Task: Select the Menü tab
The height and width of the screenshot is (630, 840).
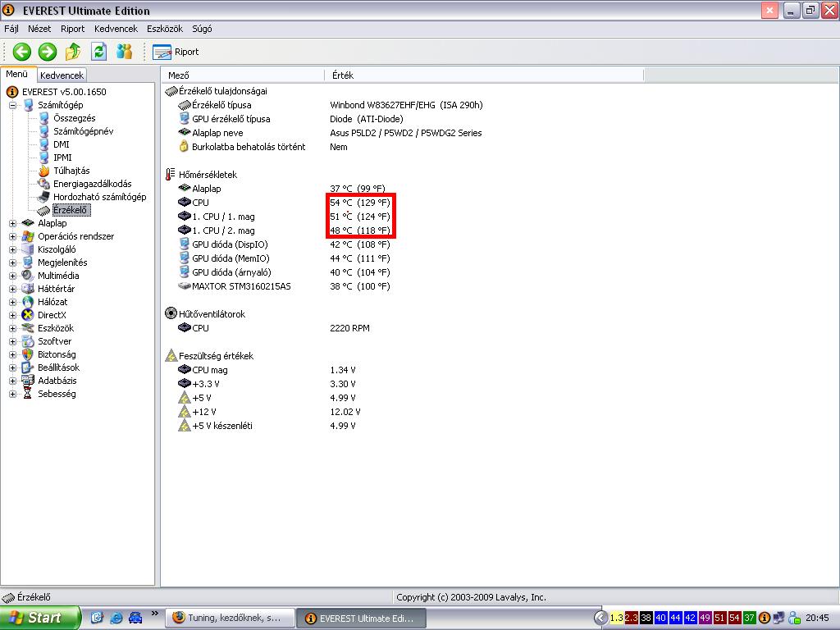Action: point(17,75)
